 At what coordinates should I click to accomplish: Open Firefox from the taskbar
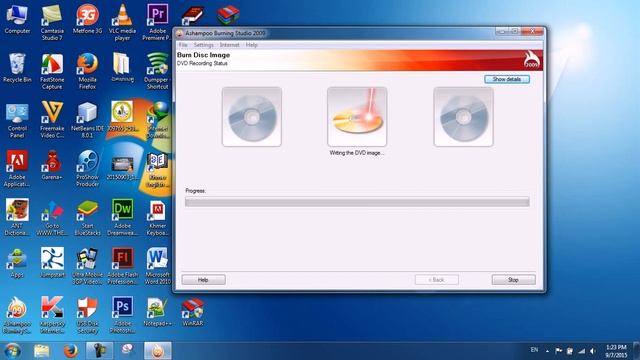coord(71,351)
